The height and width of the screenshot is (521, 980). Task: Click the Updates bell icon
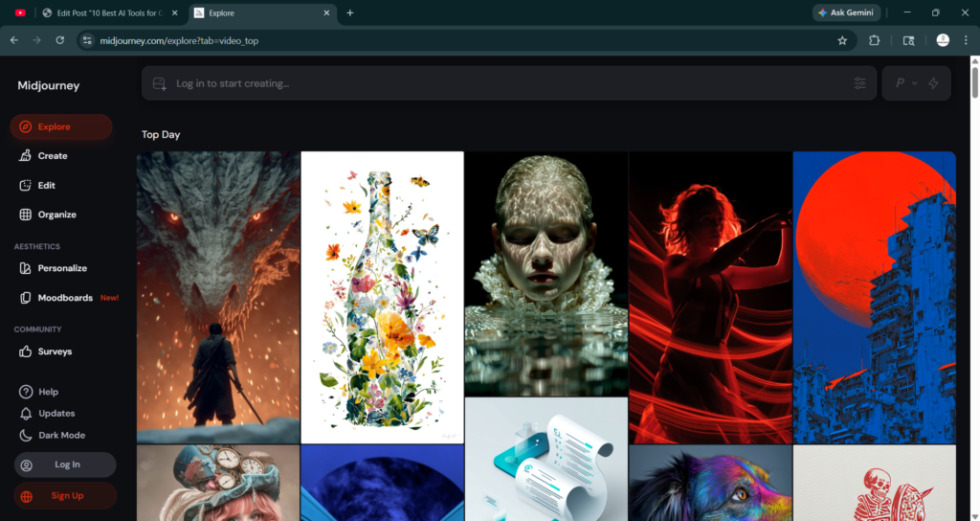[27, 414]
